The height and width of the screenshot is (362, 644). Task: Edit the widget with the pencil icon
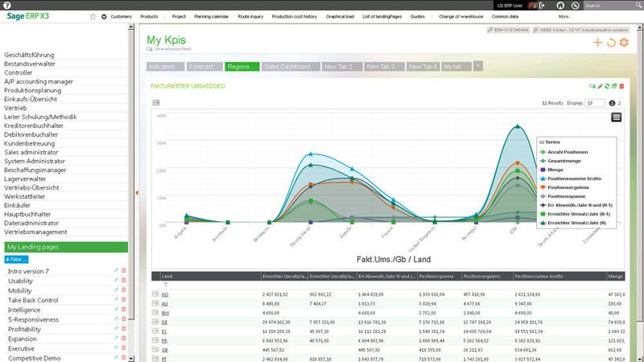(x=600, y=86)
